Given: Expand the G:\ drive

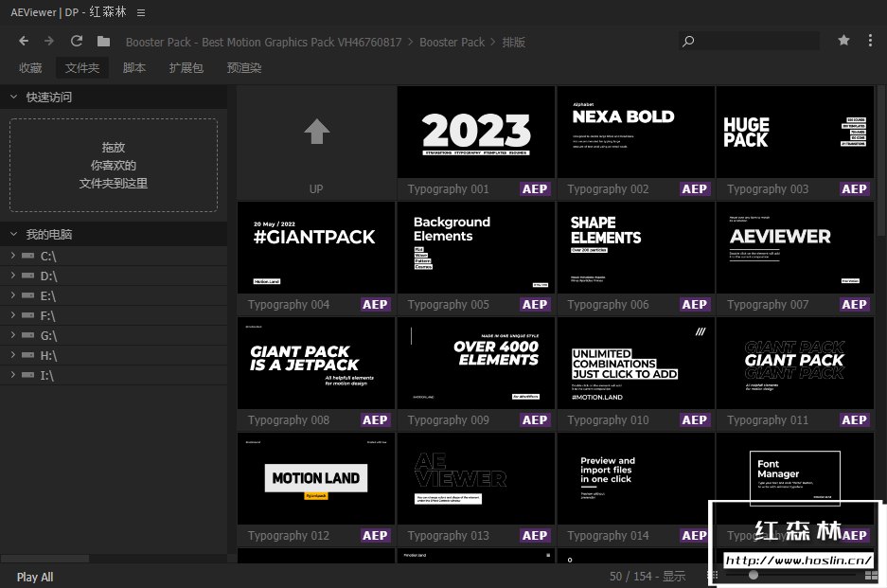Looking at the screenshot, I should point(13,335).
